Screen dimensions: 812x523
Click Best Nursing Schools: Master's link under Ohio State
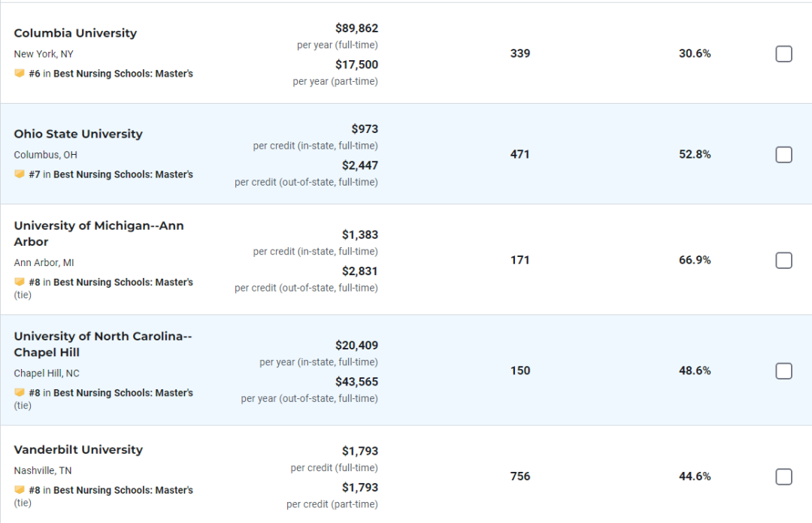(123, 174)
